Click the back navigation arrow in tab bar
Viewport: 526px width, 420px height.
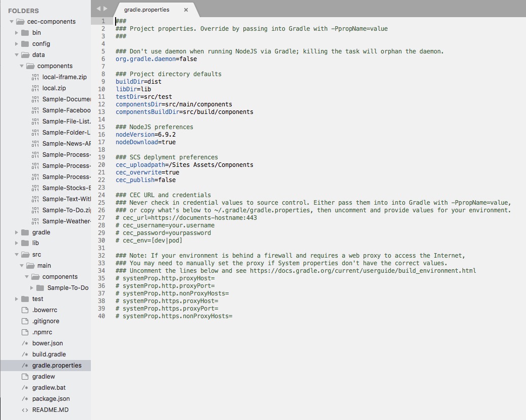point(98,9)
